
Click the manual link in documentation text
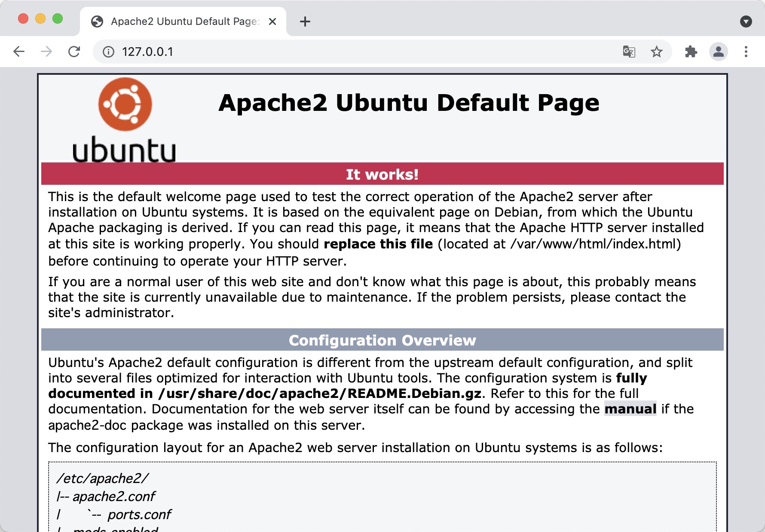point(630,409)
